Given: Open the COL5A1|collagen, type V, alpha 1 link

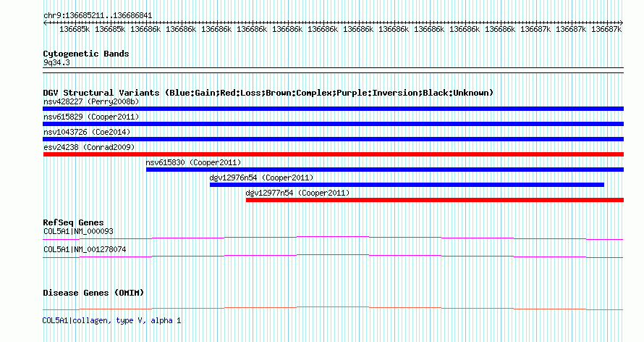Looking at the screenshot, I should coord(111,320).
